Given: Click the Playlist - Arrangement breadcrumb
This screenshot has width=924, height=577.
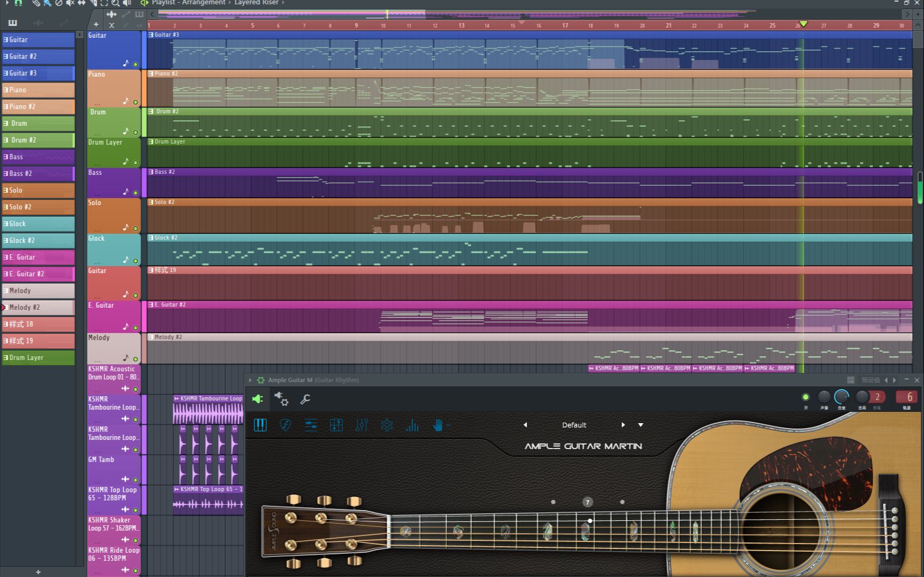Looking at the screenshot, I should [188, 3].
